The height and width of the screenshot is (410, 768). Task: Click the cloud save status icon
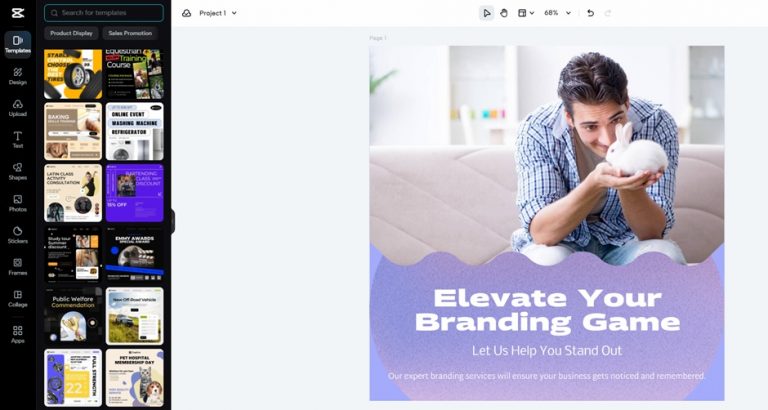[x=187, y=13]
